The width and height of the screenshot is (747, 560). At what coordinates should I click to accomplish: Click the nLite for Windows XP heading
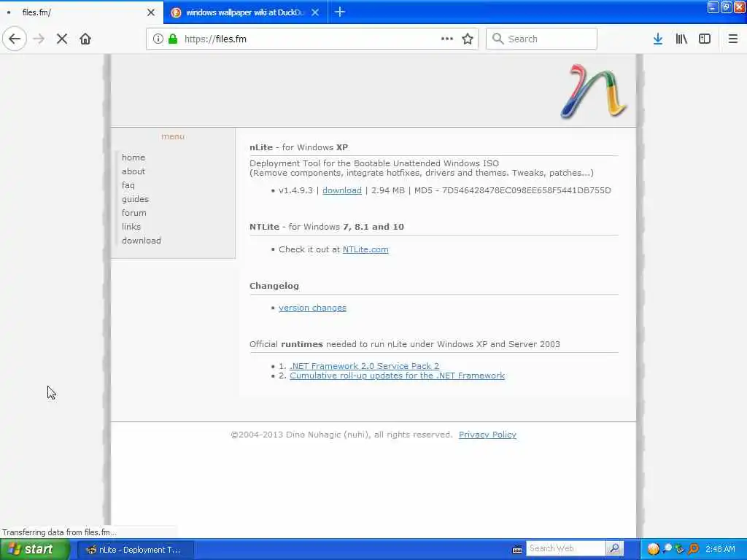tap(298, 147)
